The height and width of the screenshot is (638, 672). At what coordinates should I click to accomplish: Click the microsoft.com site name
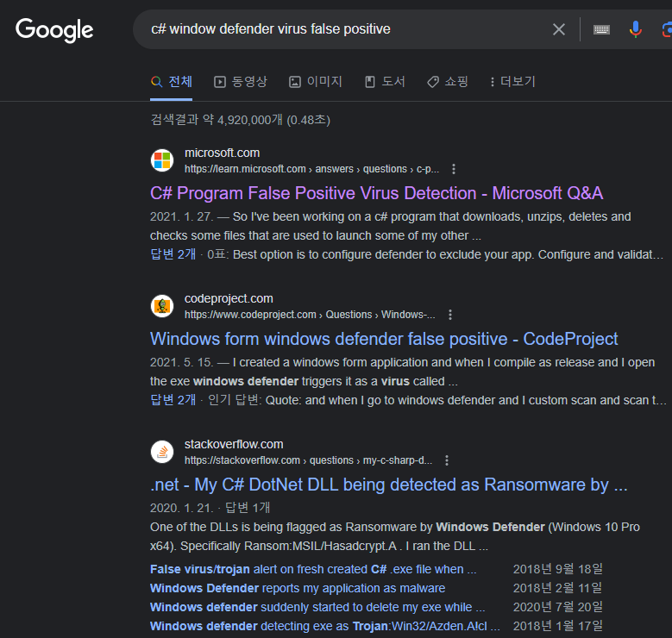coord(222,153)
